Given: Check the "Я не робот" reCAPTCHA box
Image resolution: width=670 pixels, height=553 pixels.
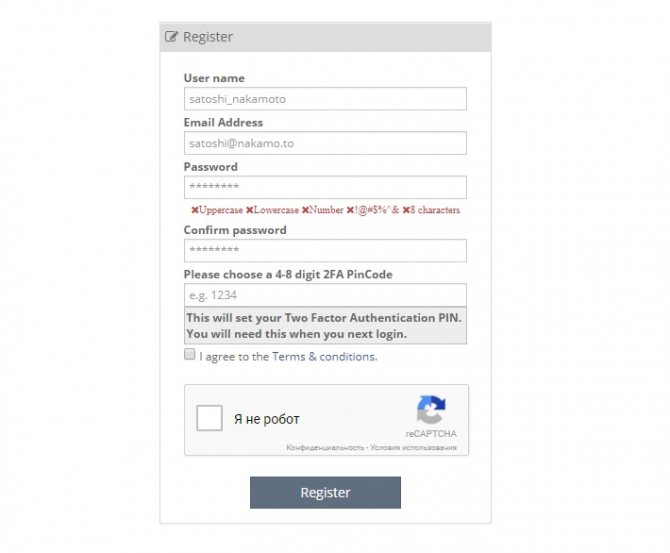Looking at the screenshot, I should click(210, 418).
